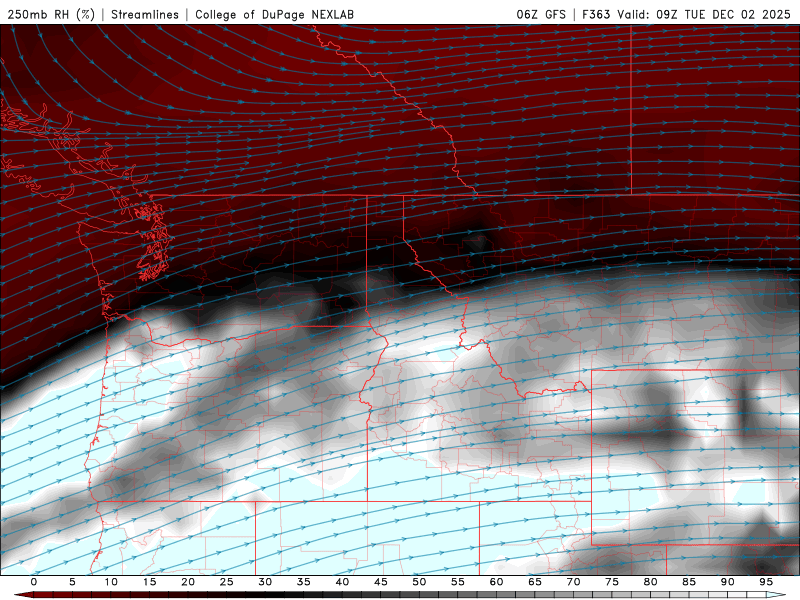
Task: Pick the "30" label on the legend
Action: pos(265,582)
